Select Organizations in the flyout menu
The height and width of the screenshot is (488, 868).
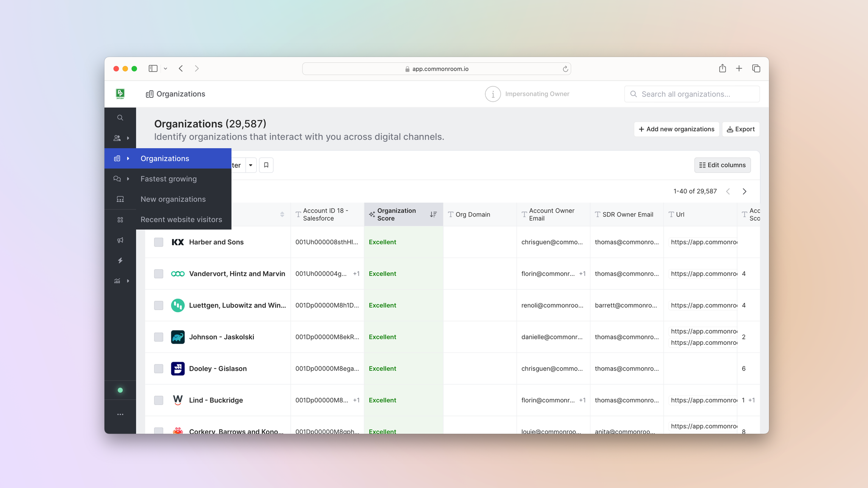(x=165, y=158)
